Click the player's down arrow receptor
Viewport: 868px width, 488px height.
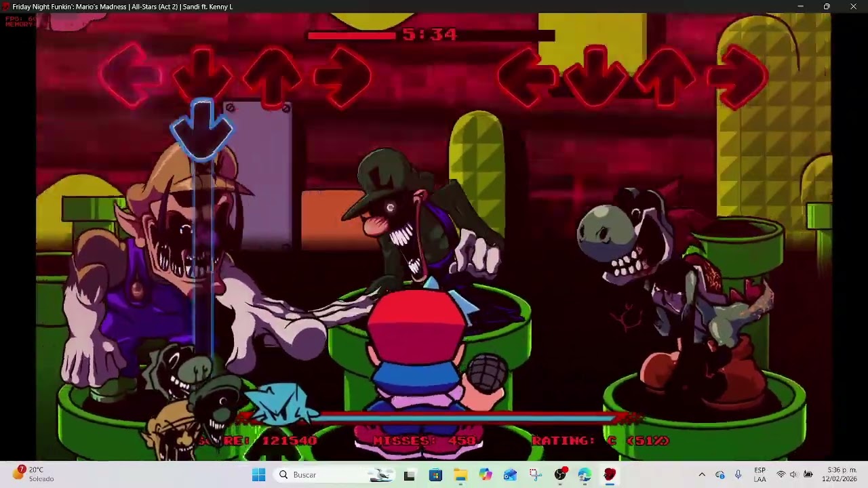595,76
